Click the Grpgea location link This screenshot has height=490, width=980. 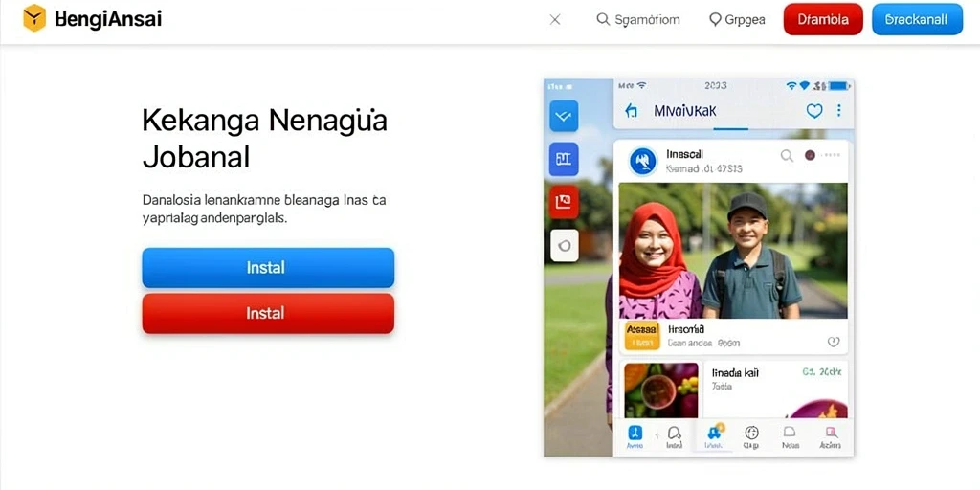(738, 19)
